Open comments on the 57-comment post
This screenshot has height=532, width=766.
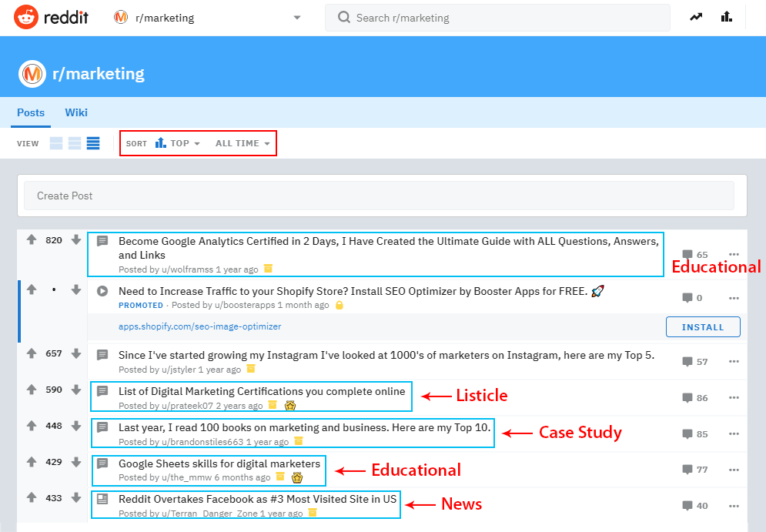tap(694, 362)
